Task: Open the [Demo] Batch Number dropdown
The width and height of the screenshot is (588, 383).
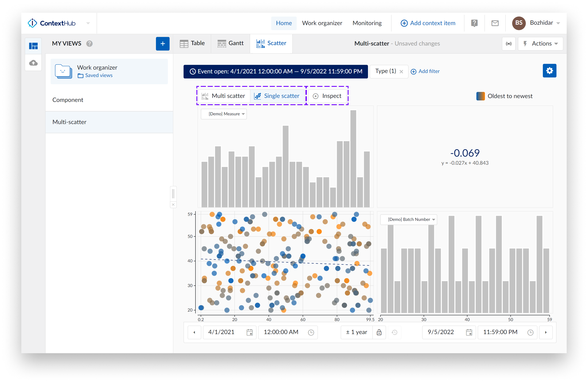Action: point(408,219)
